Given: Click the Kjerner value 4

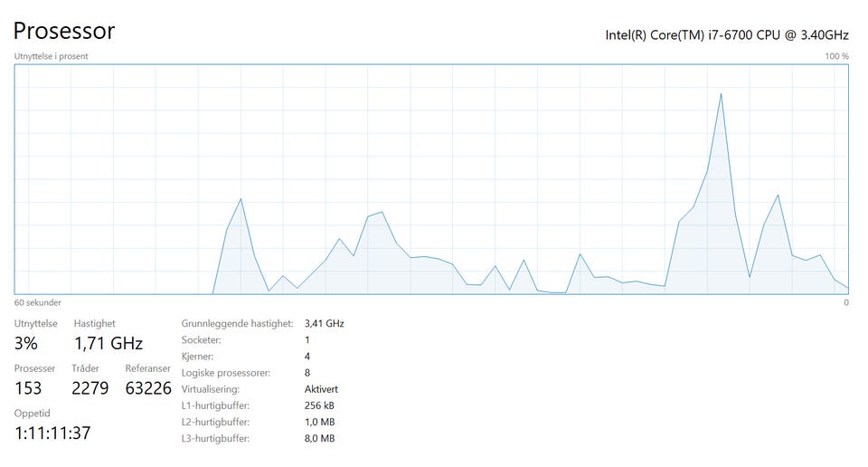Looking at the screenshot, I should pyautogui.click(x=307, y=357).
